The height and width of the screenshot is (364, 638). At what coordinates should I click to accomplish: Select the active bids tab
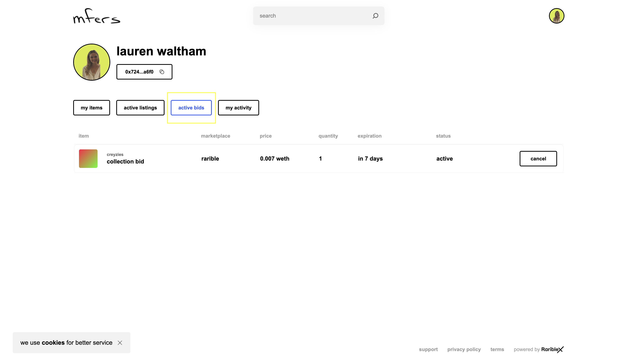click(191, 108)
